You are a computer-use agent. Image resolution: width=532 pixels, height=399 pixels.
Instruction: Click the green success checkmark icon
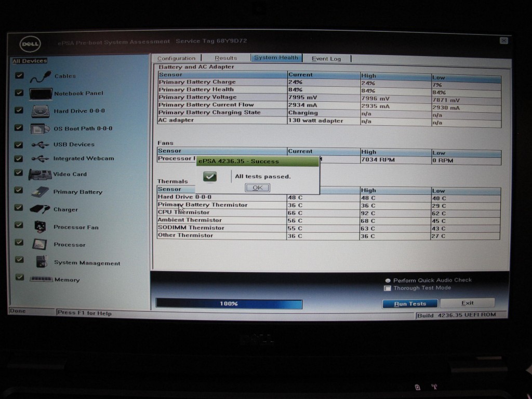click(x=210, y=176)
